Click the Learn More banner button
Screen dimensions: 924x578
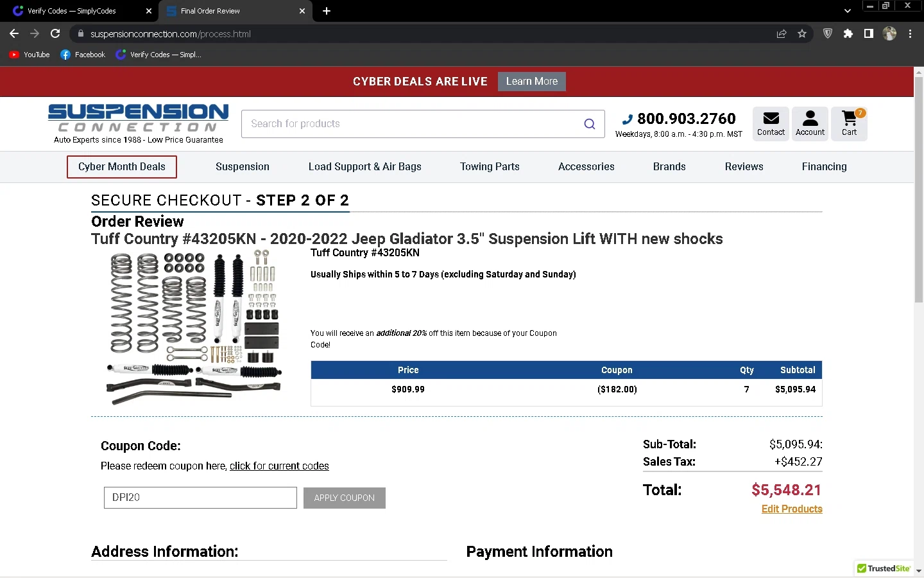pos(532,82)
